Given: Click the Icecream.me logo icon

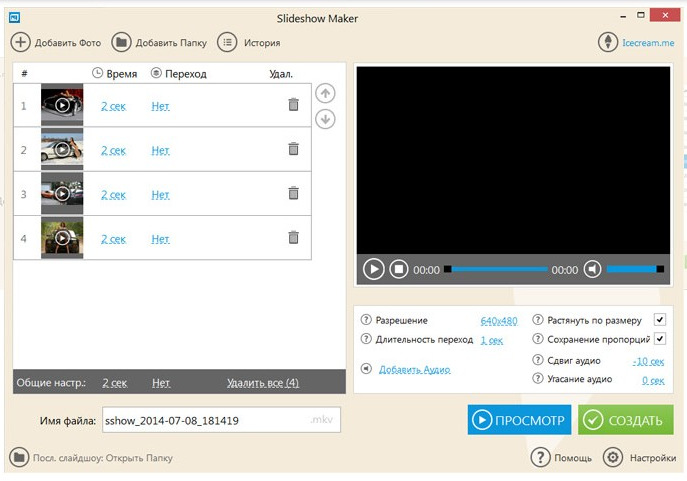Looking at the screenshot, I should [608, 42].
